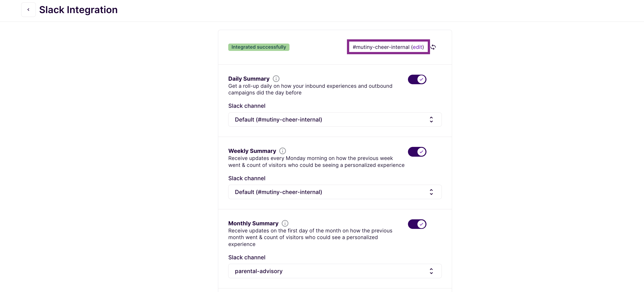Click the refresh icon beside #mutiny-cheer-internal
Image resolution: width=644 pixels, height=292 pixels.
point(434,47)
